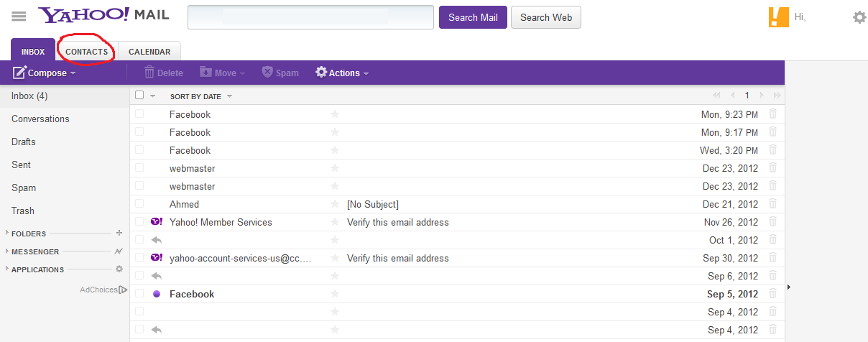Image resolution: width=868 pixels, height=342 pixels.
Task: Click the replied arrow on Oct 1 email
Action: (x=157, y=240)
